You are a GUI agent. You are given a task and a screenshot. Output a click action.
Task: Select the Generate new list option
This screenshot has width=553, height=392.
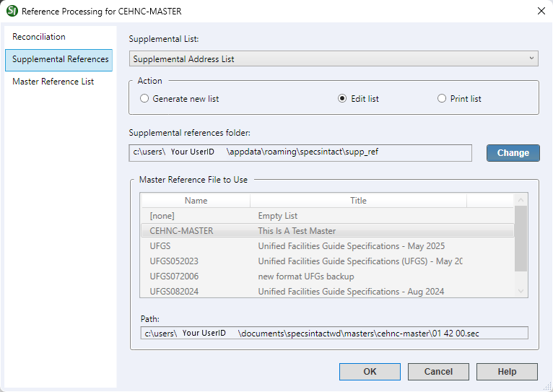[x=180, y=99]
